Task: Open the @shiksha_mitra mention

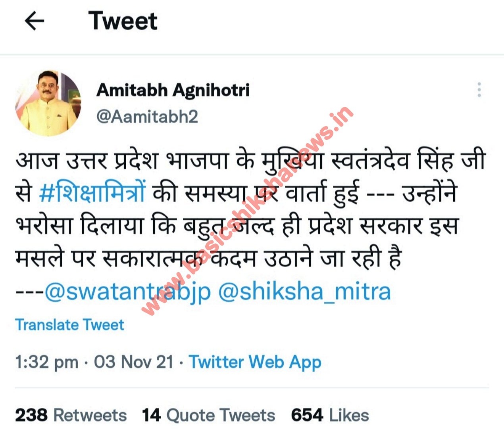Action: point(304,292)
